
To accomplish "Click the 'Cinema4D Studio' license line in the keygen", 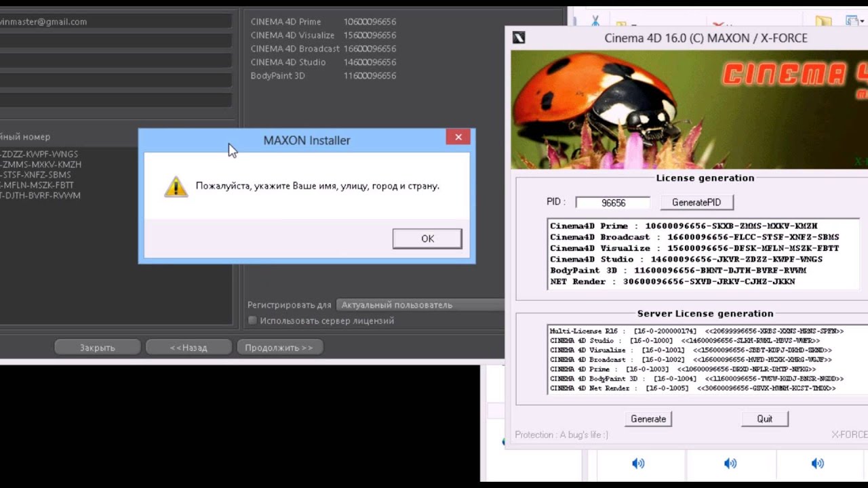I will (x=686, y=259).
